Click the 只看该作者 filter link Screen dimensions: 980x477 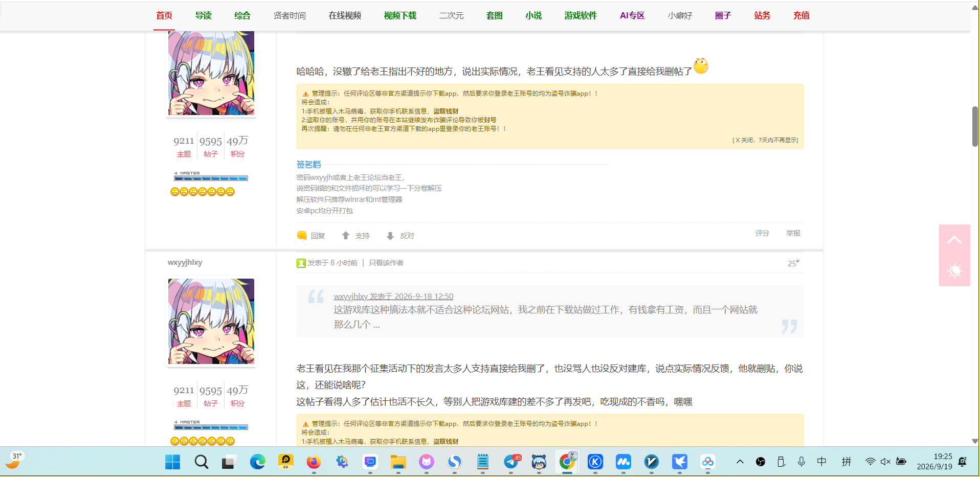[x=386, y=263]
